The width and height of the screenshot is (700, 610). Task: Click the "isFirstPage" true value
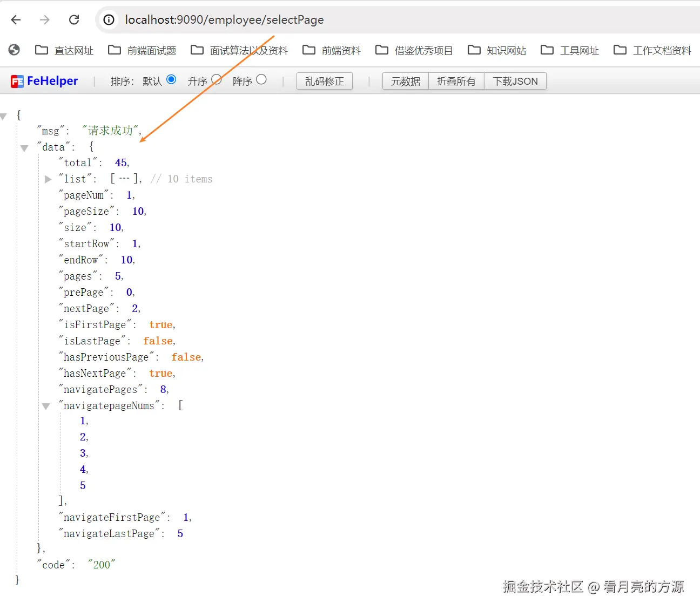point(161,324)
